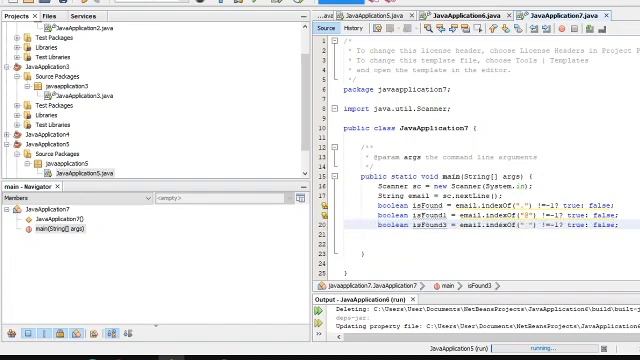Jump to the previous bookmark icon
This screenshot has width=640, height=360.
(x=493, y=28)
